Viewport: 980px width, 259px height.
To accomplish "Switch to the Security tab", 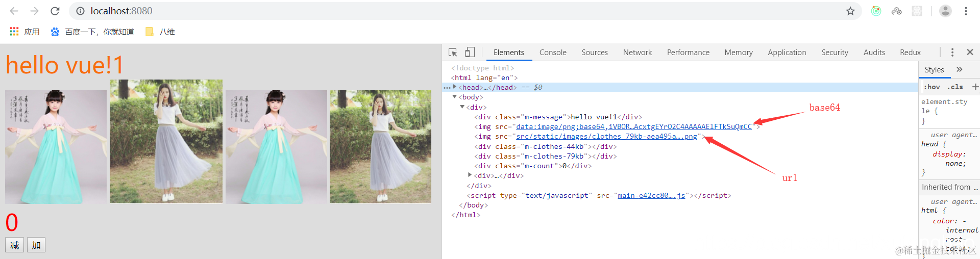I will tap(835, 52).
